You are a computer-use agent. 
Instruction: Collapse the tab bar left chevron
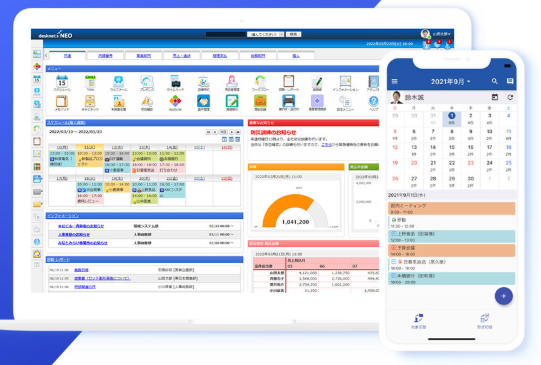[46, 56]
